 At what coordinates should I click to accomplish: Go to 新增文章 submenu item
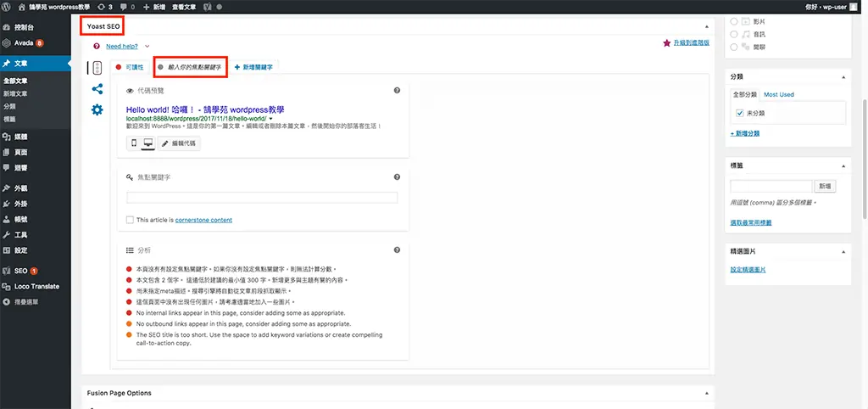click(15, 93)
